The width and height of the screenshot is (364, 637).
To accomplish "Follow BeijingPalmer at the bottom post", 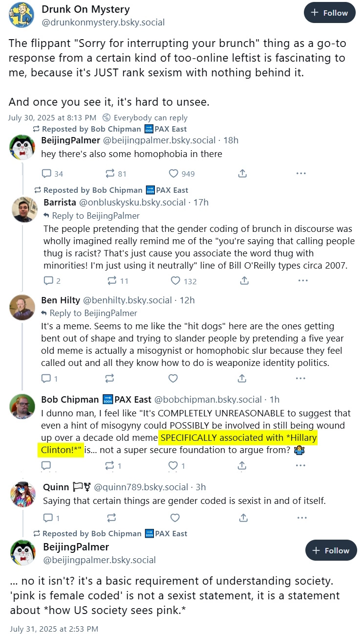I will (x=331, y=550).
